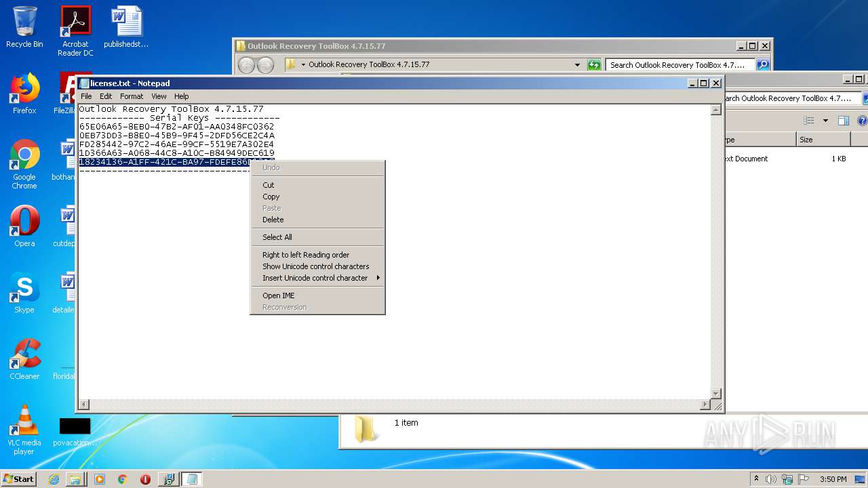Screen dimensions: 868x488
Task: Switch to Notepad taskbar button
Action: (191, 479)
